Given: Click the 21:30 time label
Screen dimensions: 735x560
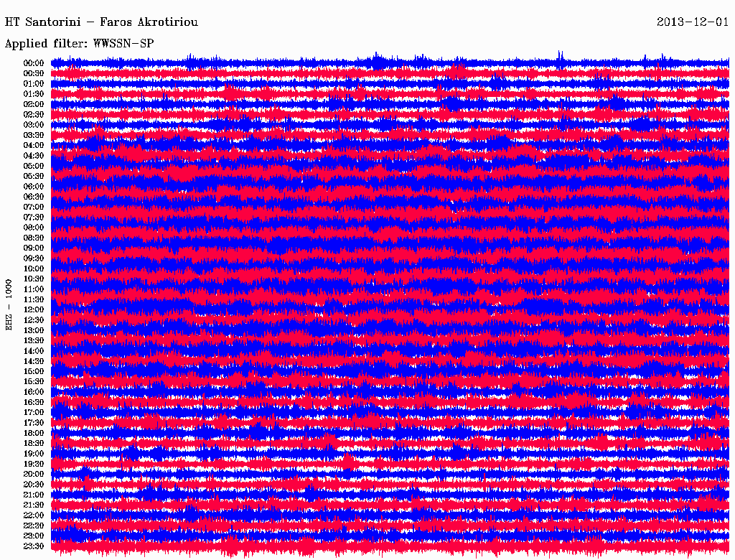Looking at the screenshot, I should [34, 505].
